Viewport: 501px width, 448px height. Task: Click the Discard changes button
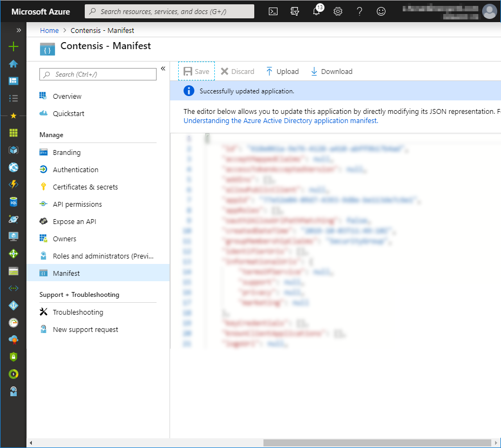coord(238,71)
